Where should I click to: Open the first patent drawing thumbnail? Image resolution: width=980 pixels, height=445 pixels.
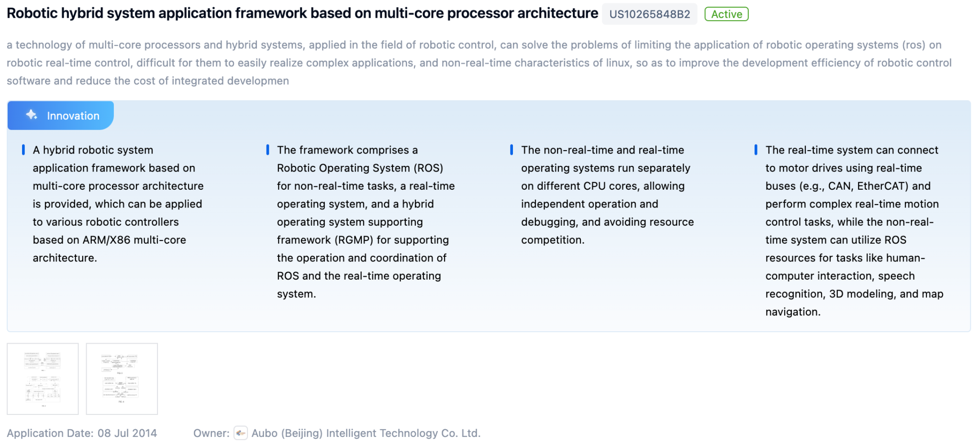(43, 379)
